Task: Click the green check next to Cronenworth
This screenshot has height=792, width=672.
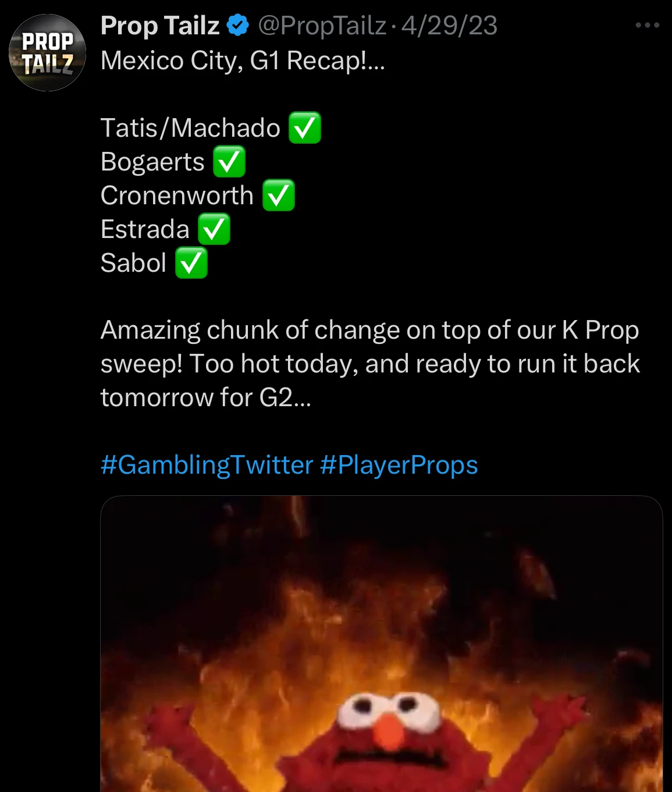Action: click(279, 196)
